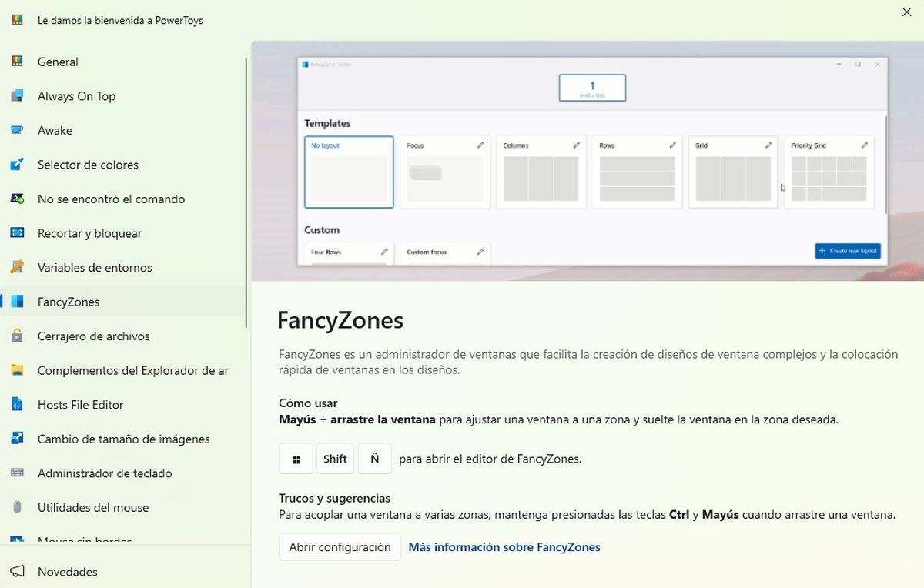Select Novedades at the bottom

[67, 572]
